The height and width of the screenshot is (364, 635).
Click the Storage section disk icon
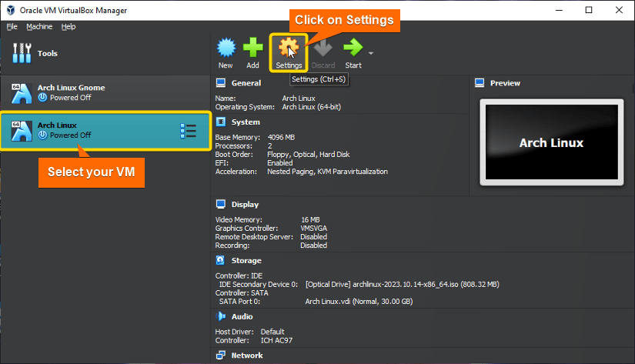[x=220, y=260]
